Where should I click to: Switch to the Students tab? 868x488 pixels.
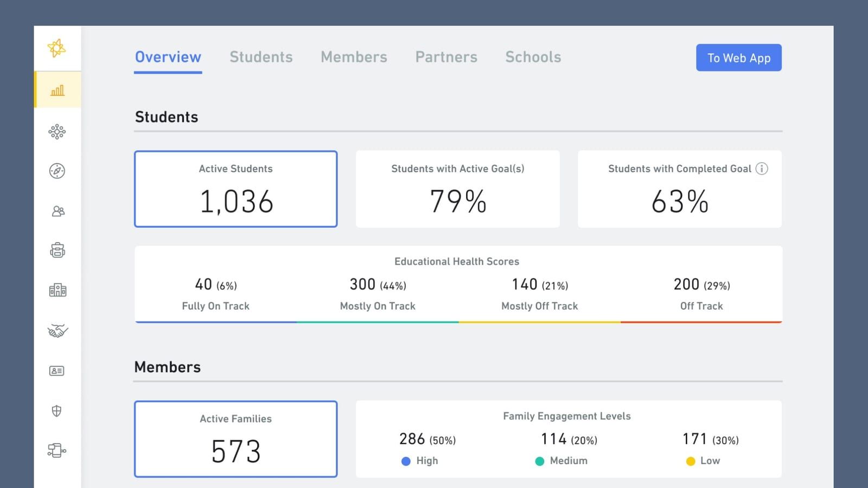coord(261,57)
